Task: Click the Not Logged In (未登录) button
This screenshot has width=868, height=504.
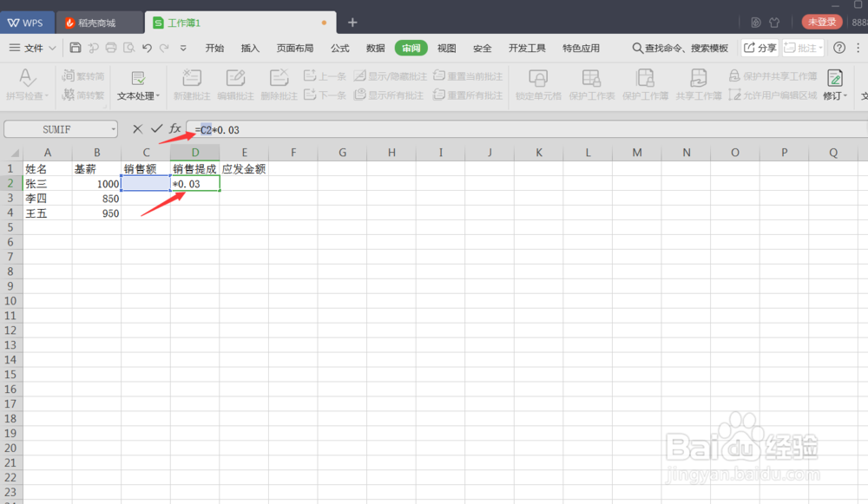Action: pyautogui.click(x=822, y=23)
